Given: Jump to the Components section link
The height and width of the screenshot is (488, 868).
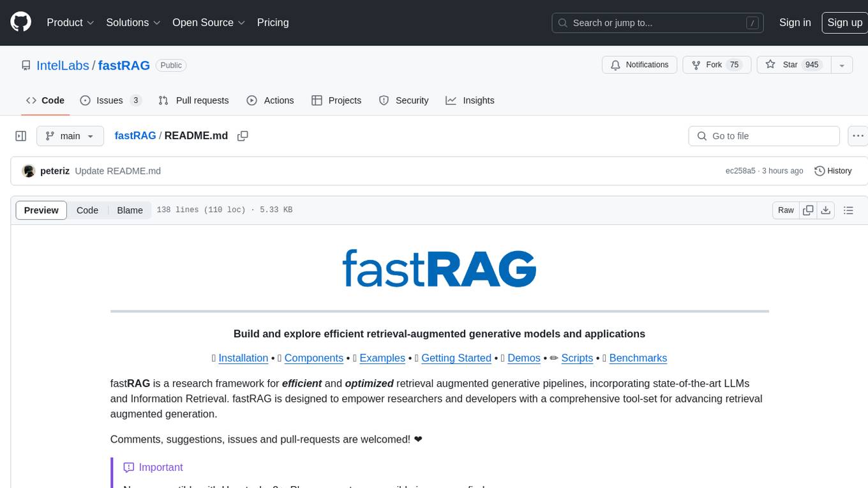Looking at the screenshot, I should coord(314,358).
